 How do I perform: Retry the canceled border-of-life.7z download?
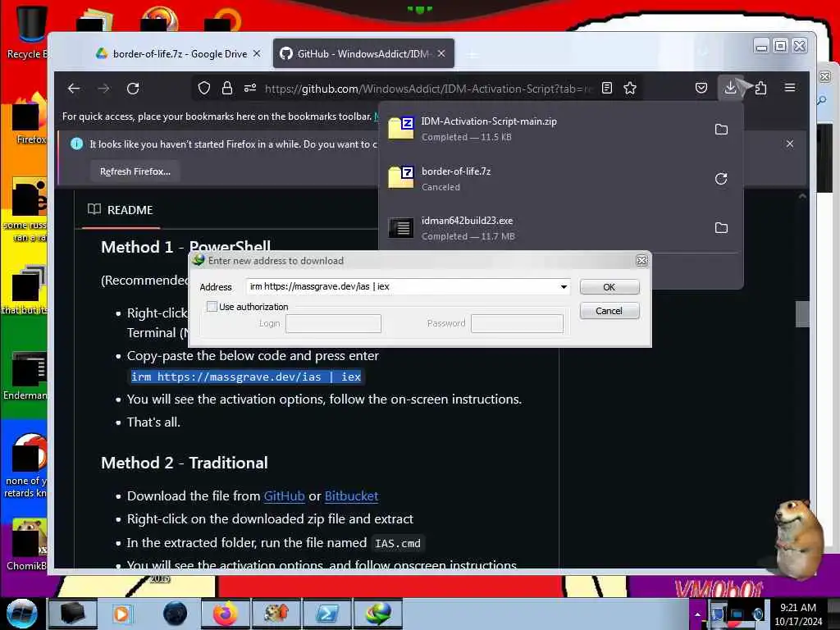point(721,178)
